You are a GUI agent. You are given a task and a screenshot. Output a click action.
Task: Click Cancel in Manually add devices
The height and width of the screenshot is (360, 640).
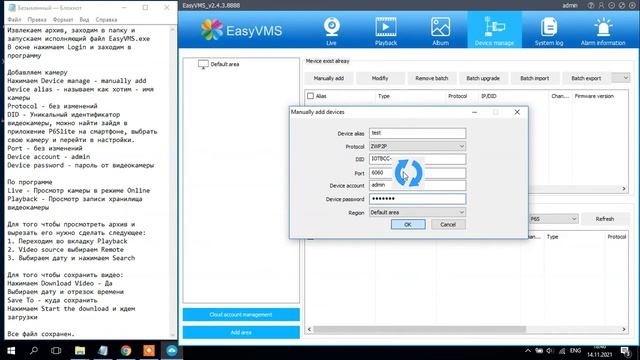[x=448, y=224]
